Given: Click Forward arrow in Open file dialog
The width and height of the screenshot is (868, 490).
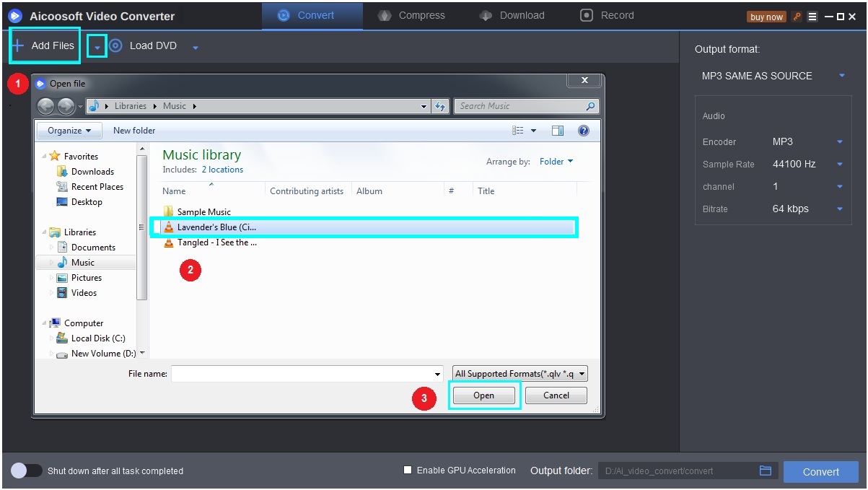Looking at the screenshot, I should (x=66, y=106).
